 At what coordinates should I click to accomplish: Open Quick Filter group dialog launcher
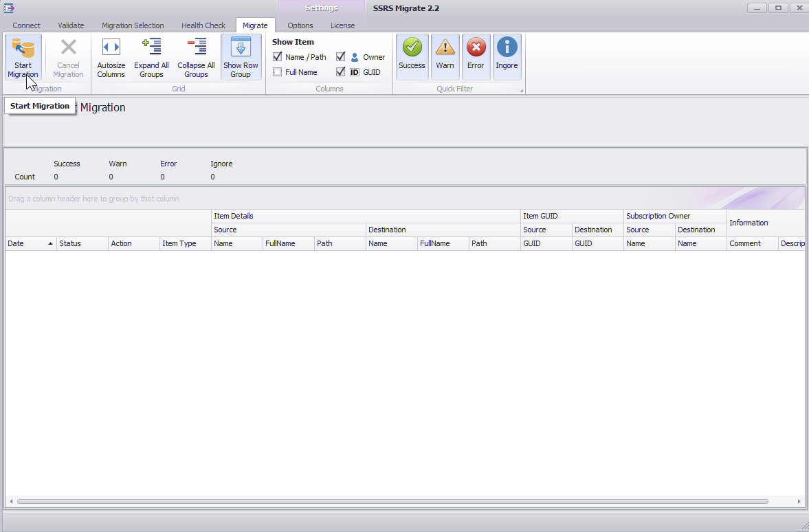coord(521,90)
